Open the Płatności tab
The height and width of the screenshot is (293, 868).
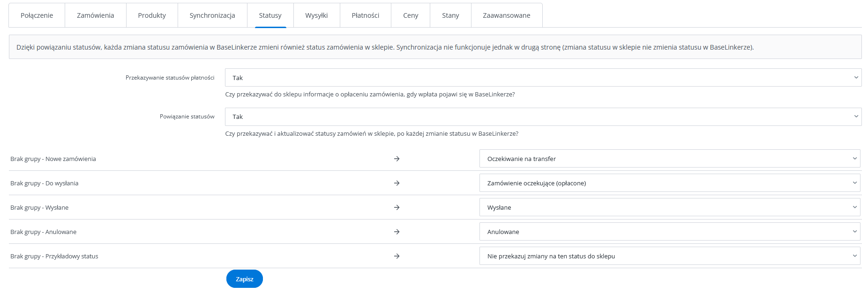(365, 15)
